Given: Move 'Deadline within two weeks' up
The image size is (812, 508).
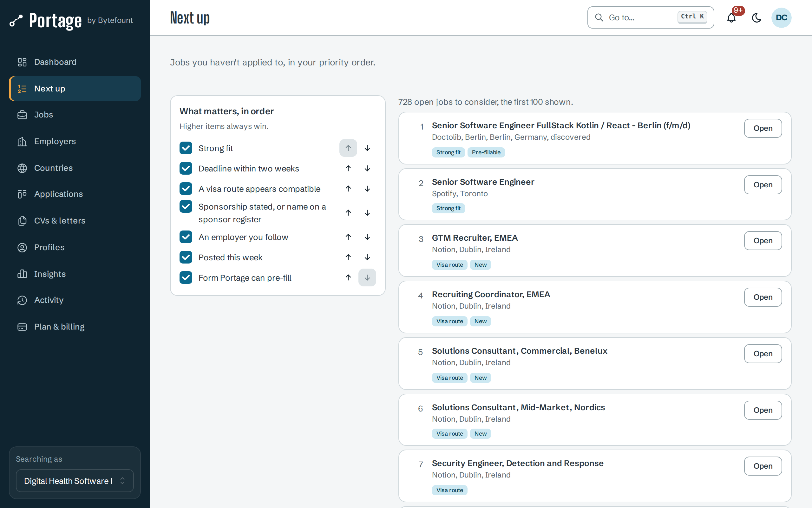Looking at the screenshot, I should click(x=348, y=168).
